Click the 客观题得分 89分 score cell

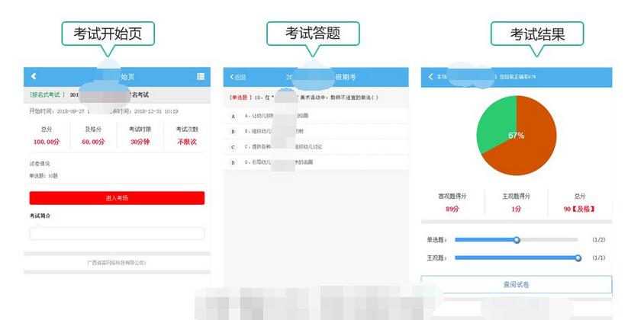pos(452,202)
